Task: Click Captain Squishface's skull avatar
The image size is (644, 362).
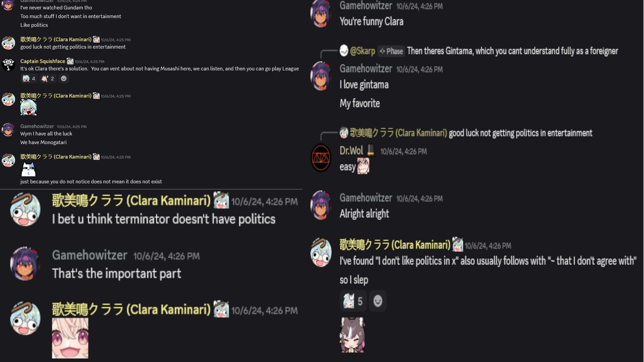Action: point(8,64)
